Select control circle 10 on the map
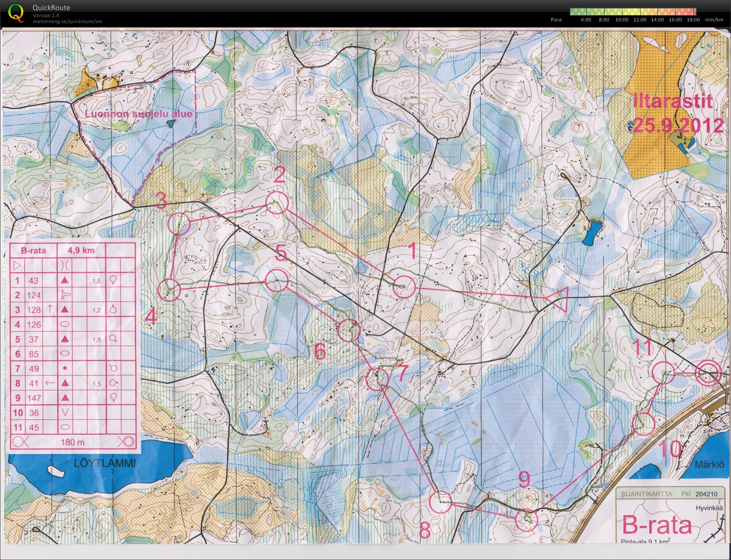This screenshot has width=731, height=560. pos(643,424)
